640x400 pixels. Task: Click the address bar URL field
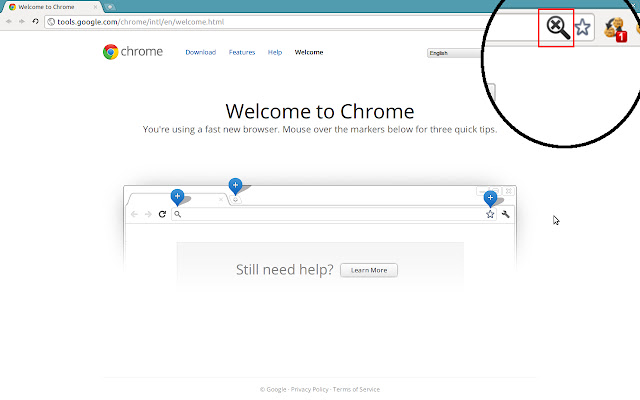click(265, 22)
